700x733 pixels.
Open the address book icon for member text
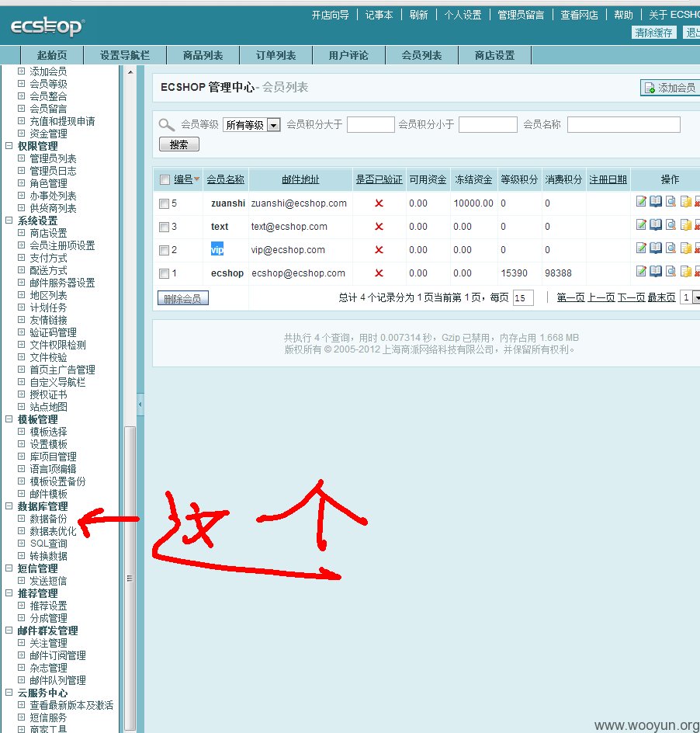(656, 225)
